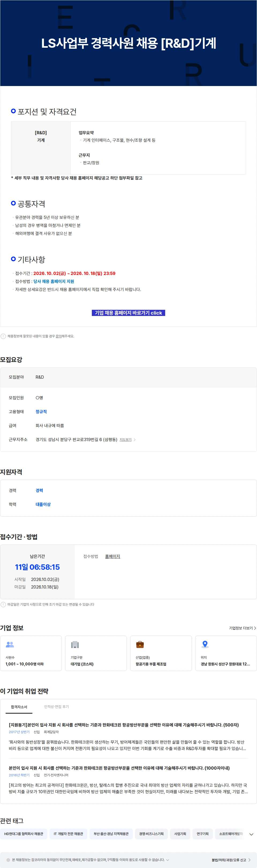Click chevron next to 지도보기
This screenshot has width=257, height=868.
tap(135, 440)
